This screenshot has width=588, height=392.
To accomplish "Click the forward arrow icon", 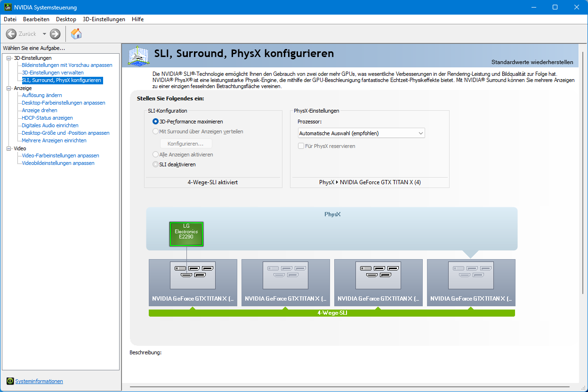I will 55,34.
